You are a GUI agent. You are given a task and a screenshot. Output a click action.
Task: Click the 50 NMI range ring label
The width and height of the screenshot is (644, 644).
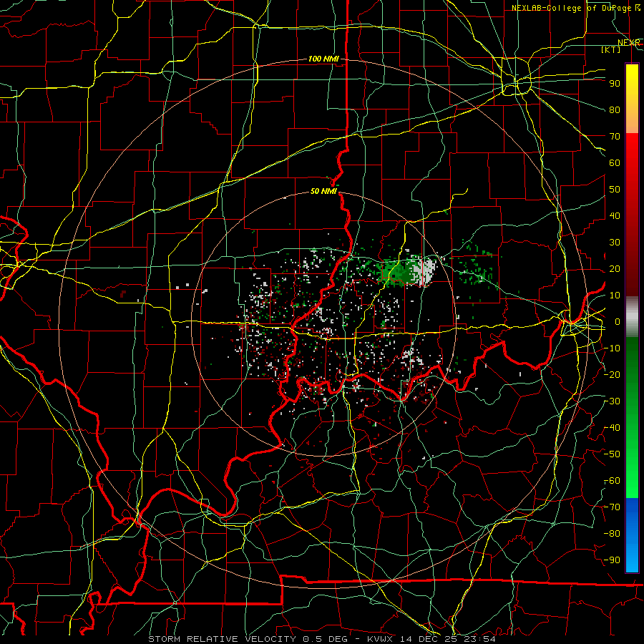[323, 191]
